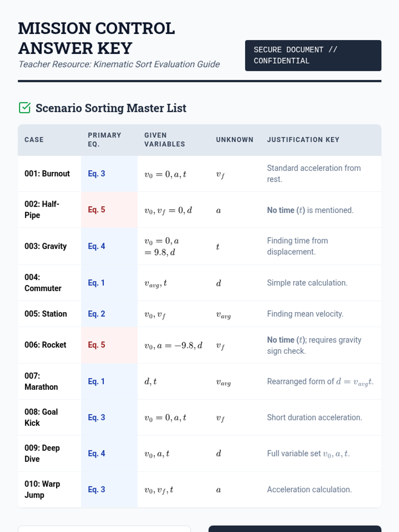Click Eq. 3 in Warp Jump row

coord(96,489)
